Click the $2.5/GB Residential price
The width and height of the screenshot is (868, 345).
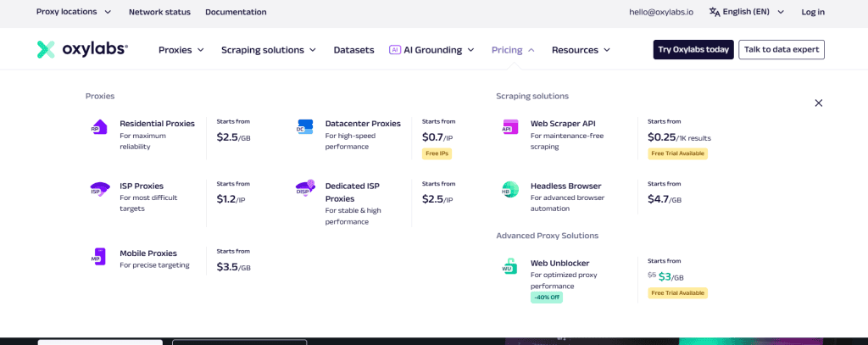click(234, 137)
